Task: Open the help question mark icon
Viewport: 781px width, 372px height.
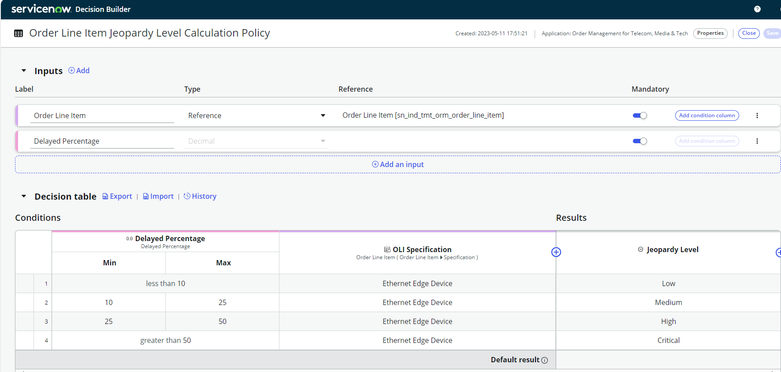Action: pos(757,9)
